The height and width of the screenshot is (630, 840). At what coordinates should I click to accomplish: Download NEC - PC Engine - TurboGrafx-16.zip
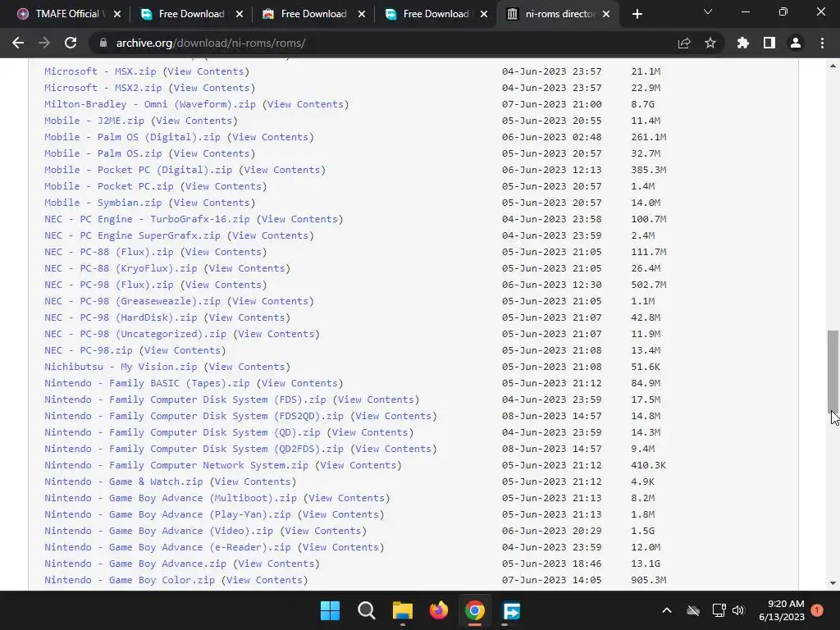tap(147, 219)
